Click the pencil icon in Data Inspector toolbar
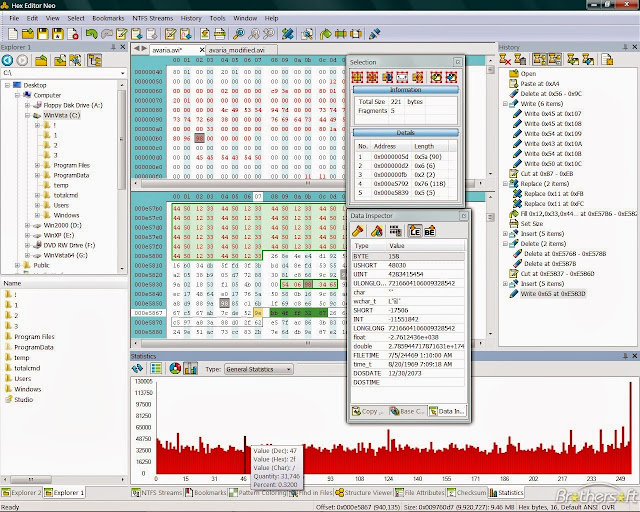640x512 pixels. coord(358,231)
